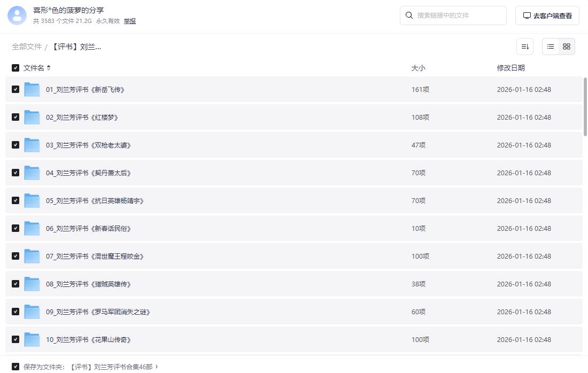Image resolution: width=588 pixels, height=373 pixels.
Task: Click the 47项 size value
Action: (419, 145)
